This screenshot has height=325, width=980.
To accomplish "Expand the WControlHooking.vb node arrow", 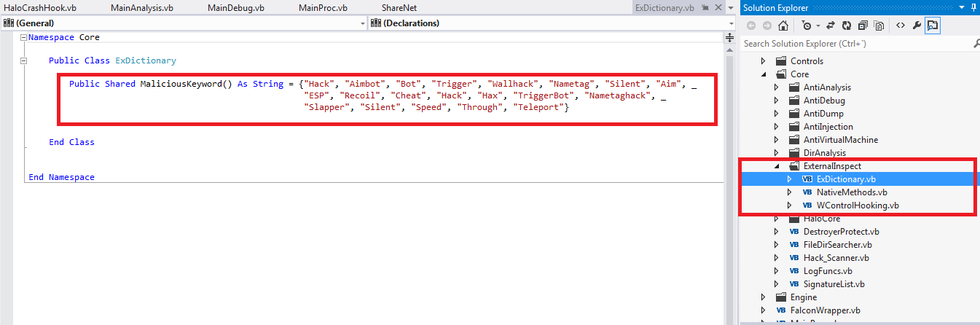I will click(x=790, y=205).
